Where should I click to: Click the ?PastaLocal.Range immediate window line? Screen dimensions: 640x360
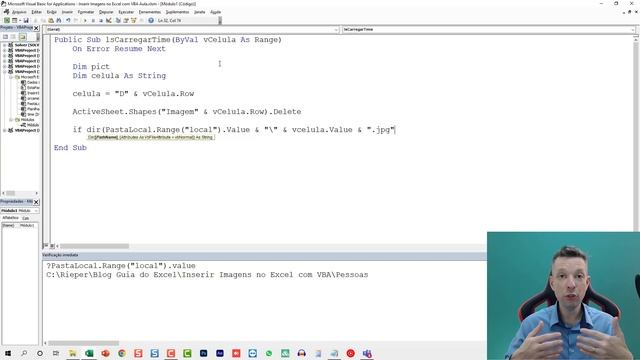tap(121, 266)
